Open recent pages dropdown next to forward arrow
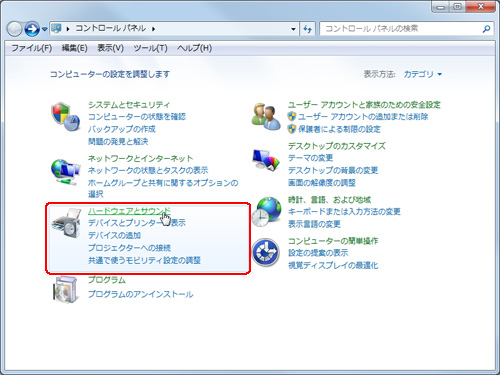This screenshot has width=500, height=375. pos(44,29)
